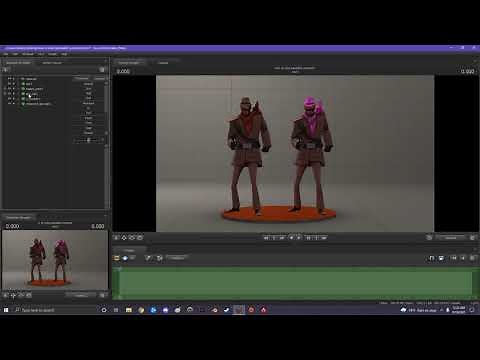Toggle the frame snap icon on timeline toolbar
The image size is (480, 360).
[441, 258]
